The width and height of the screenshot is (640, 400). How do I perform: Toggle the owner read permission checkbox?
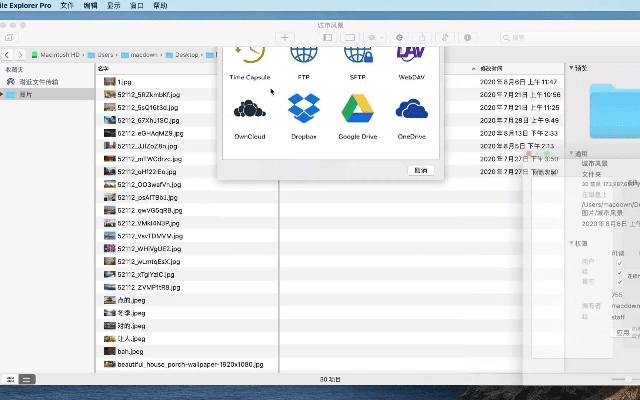click(x=620, y=262)
